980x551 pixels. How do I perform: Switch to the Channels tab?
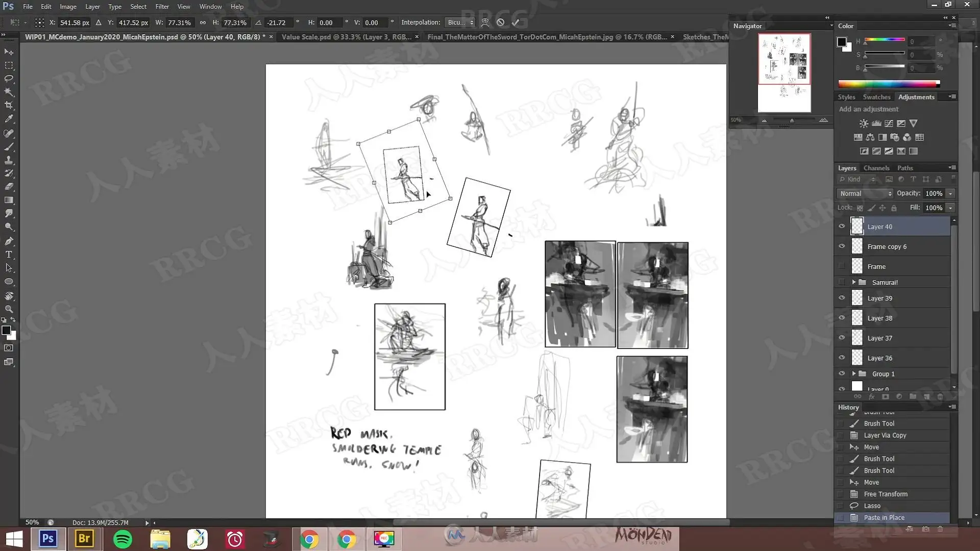[876, 168]
